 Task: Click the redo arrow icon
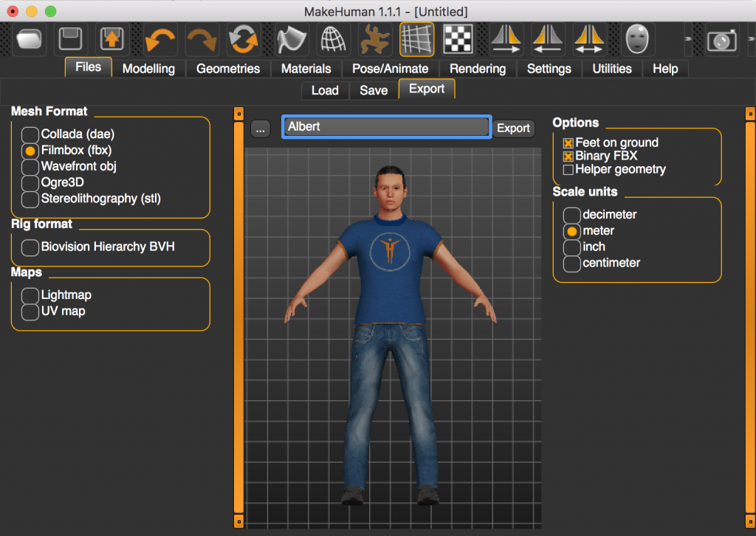tap(201, 39)
